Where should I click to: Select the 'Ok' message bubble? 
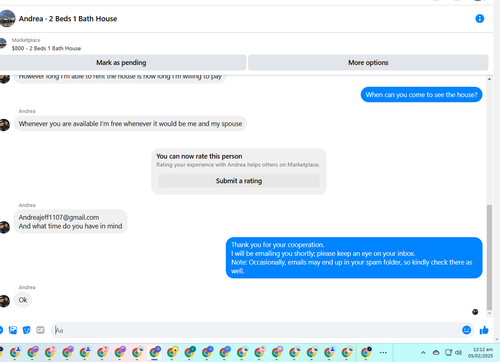coord(23,300)
